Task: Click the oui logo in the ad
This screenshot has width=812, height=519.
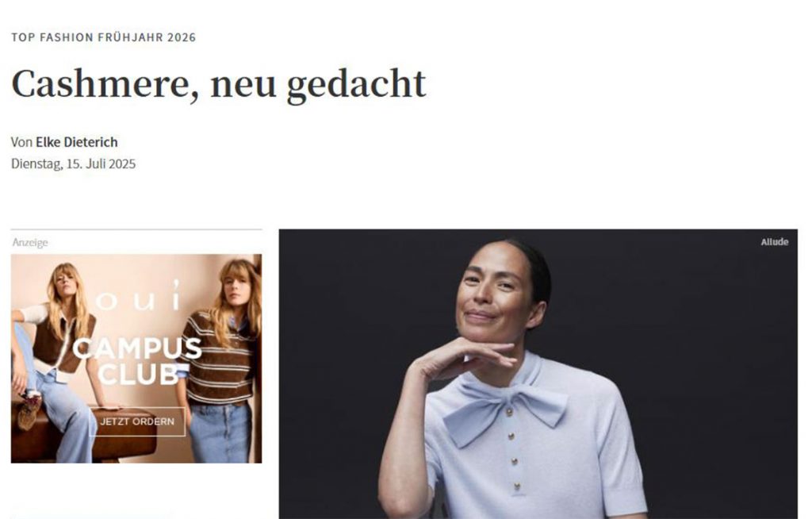Action: (x=138, y=296)
